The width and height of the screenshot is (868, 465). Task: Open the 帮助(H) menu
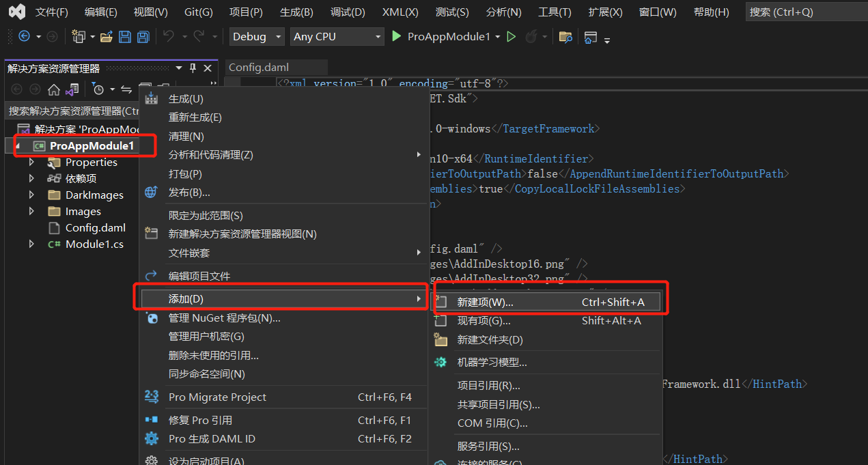(x=711, y=12)
